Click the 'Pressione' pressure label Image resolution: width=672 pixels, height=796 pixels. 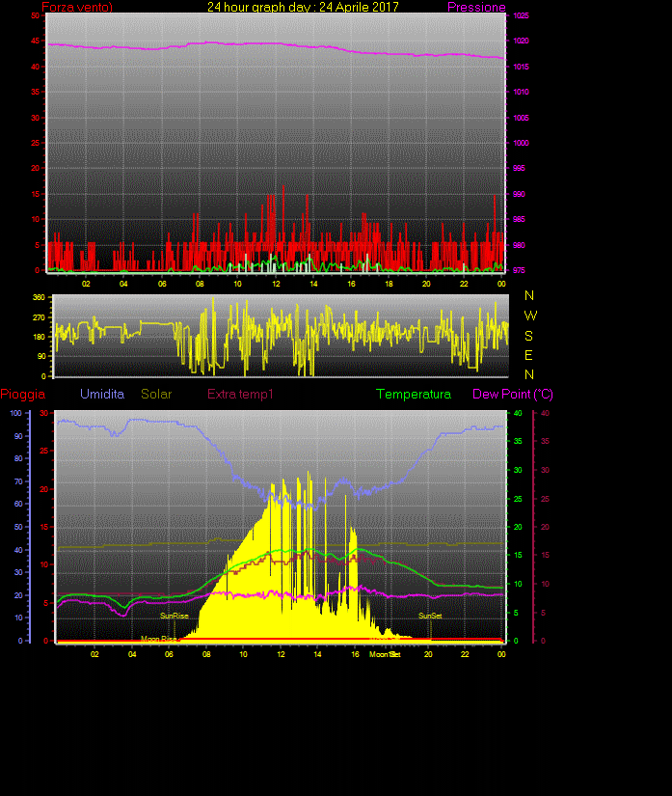tap(476, 7)
